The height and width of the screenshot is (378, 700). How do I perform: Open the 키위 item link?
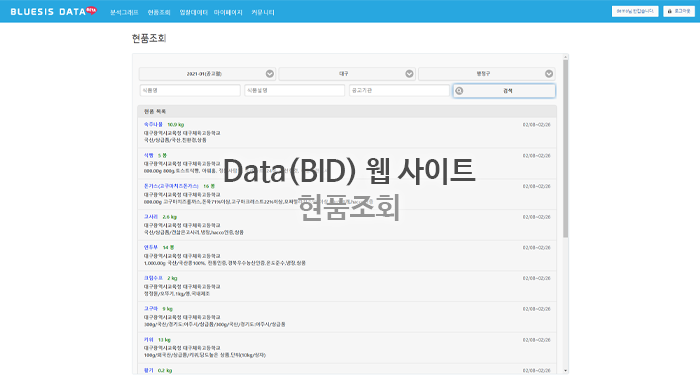coord(148,340)
